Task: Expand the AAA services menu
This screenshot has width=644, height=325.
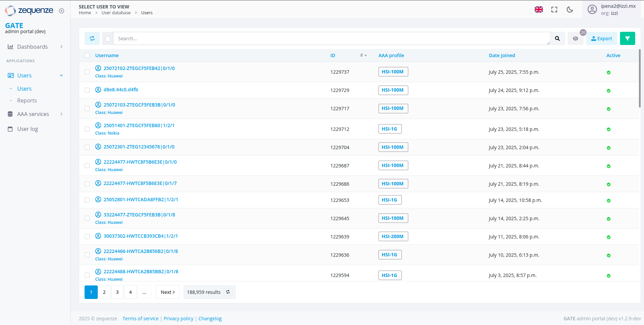Action: tap(33, 114)
